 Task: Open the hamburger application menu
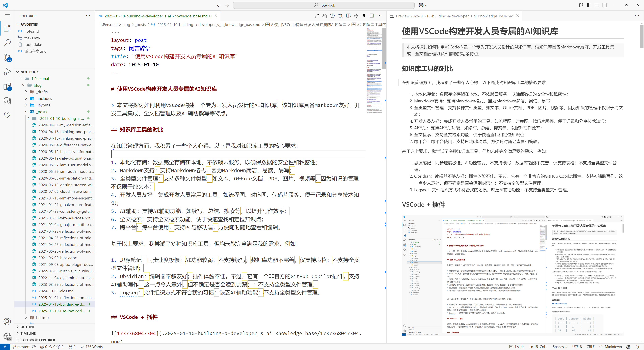(x=7, y=16)
